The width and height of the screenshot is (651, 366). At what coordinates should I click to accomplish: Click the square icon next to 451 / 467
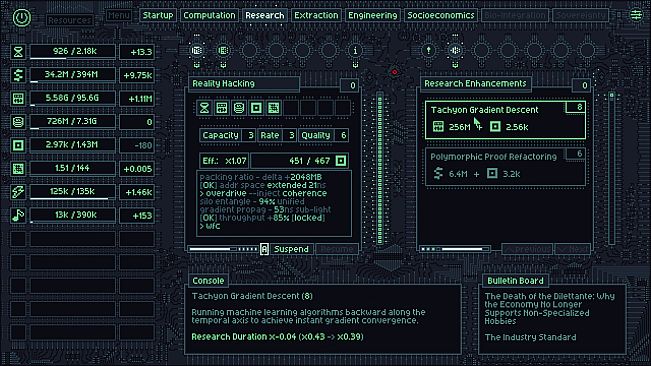[x=341, y=161]
